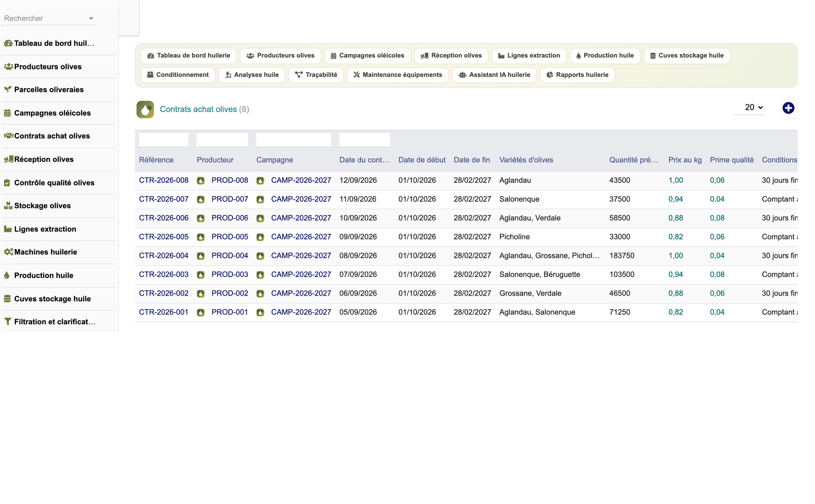Click the Campagnes oléicoles calendar icon in sidebar
Image resolution: width=815 pixels, height=504 pixels.
8,113
